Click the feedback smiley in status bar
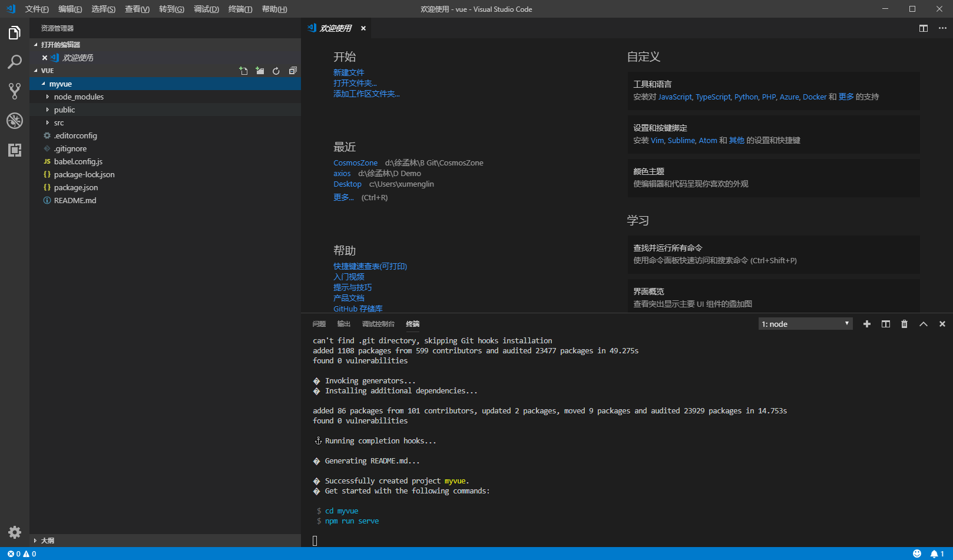 pos(917,554)
